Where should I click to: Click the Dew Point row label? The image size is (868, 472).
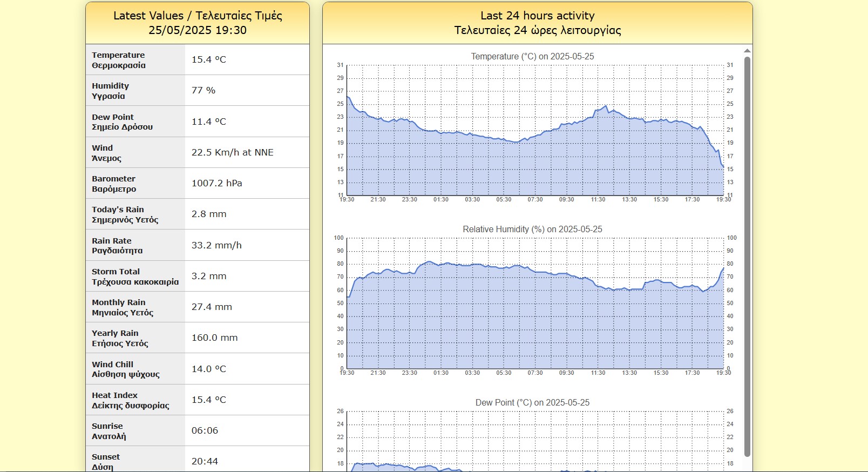[x=123, y=122]
